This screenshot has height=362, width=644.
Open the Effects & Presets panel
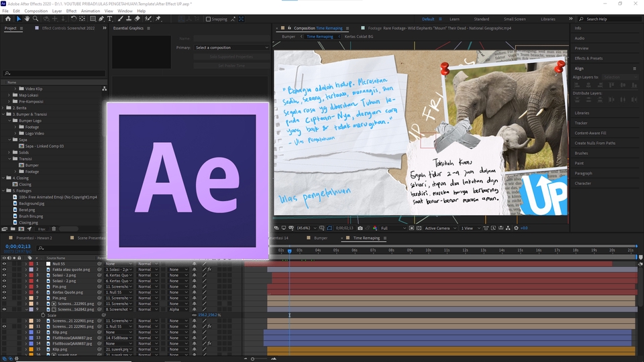click(588, 58)
